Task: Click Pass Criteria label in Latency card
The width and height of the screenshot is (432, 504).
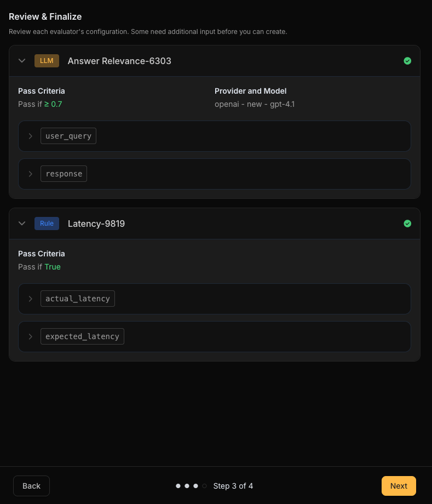Action: 42,254
